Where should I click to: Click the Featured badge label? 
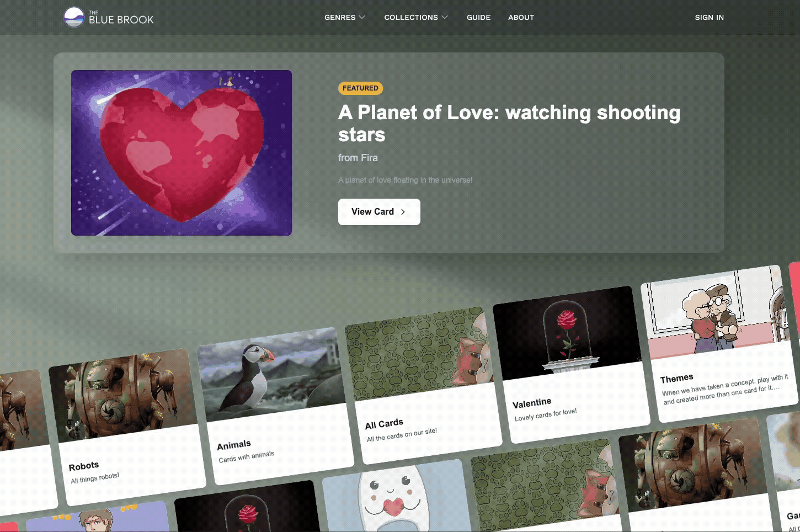360,88
